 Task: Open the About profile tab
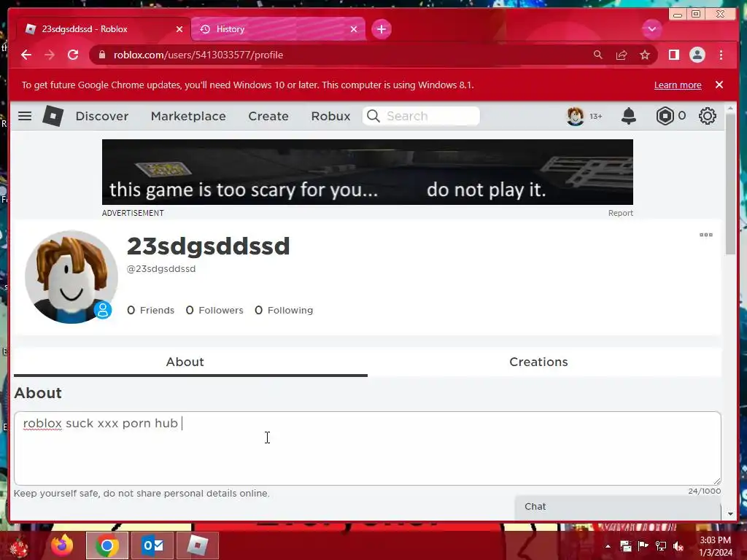[190, 362]
